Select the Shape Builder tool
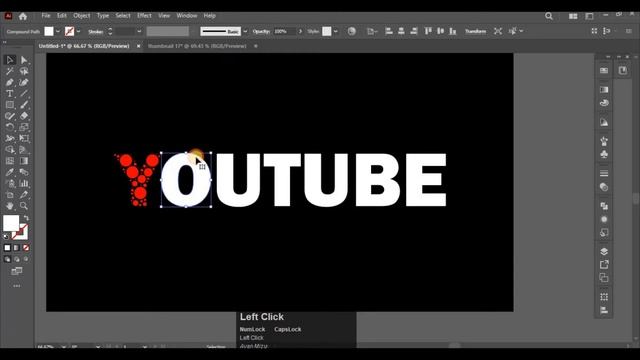This screenshot has height=360, width=640. [10, 150]
